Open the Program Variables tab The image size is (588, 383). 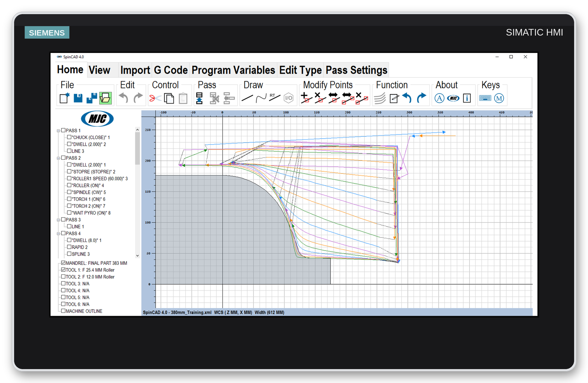233,70
